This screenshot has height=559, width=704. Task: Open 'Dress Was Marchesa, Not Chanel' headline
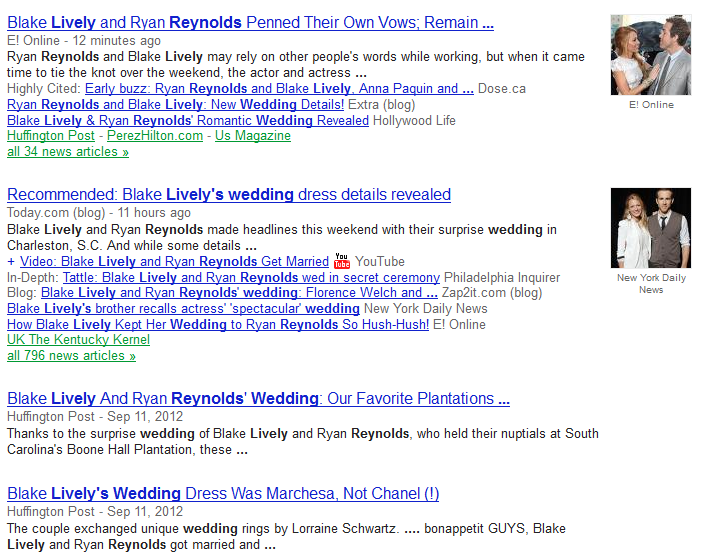[223, 493]
